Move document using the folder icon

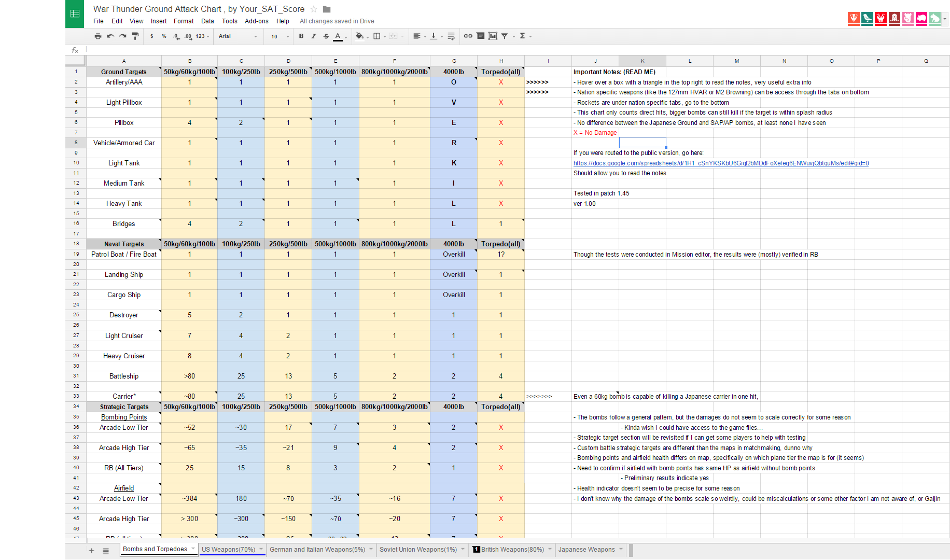click(327, 9)
